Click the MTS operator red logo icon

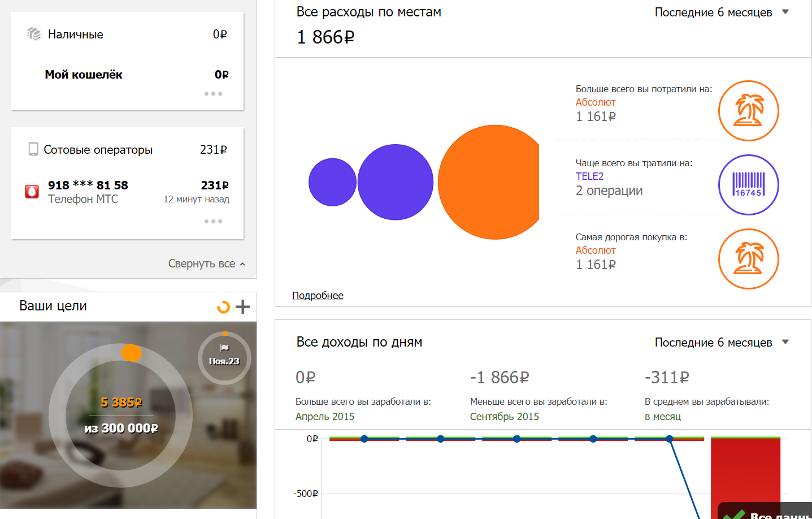32,192
